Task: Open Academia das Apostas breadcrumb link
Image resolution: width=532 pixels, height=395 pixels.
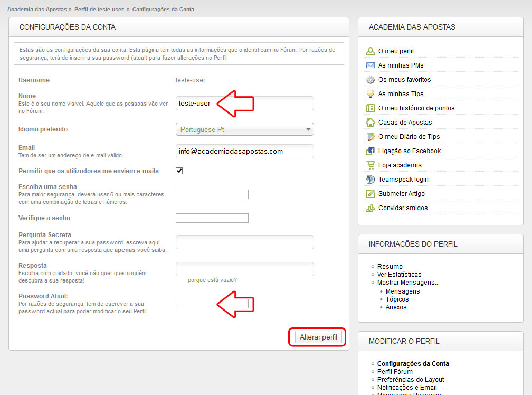Action: [37, 10]
